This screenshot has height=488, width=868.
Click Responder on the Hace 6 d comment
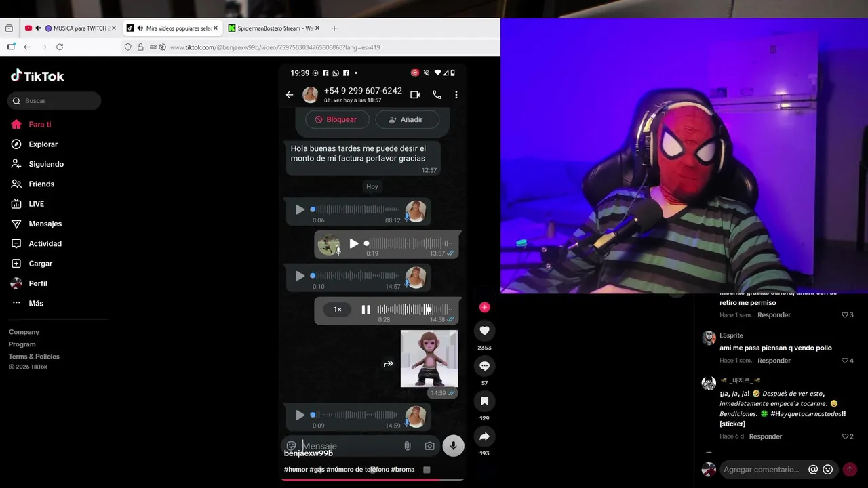[766, 436]
